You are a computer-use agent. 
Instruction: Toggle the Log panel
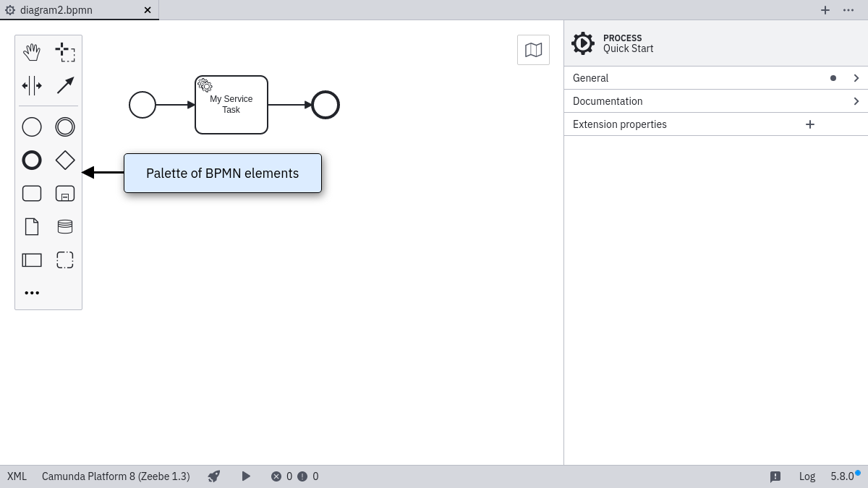(807, 476)
